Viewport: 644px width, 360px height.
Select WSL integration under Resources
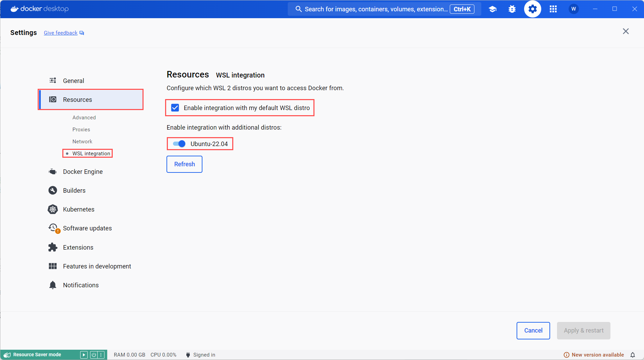tap(91, 153)
